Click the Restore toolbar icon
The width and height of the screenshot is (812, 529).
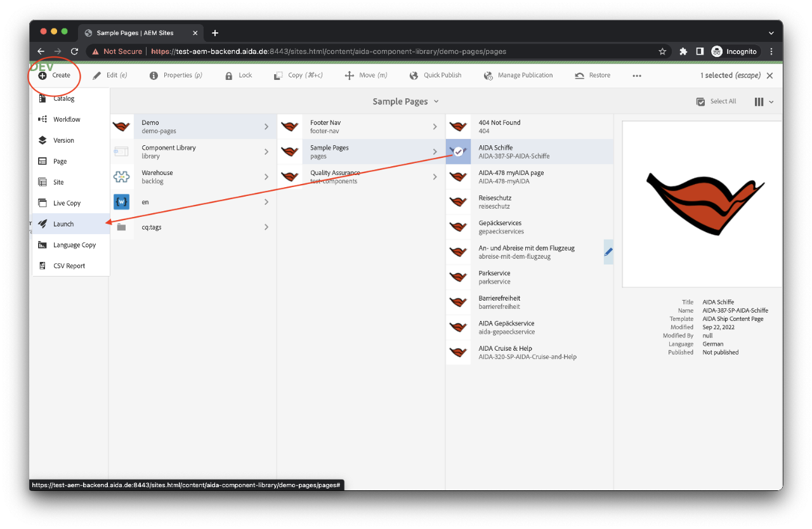pyautogui.click(x=579, y=75)
